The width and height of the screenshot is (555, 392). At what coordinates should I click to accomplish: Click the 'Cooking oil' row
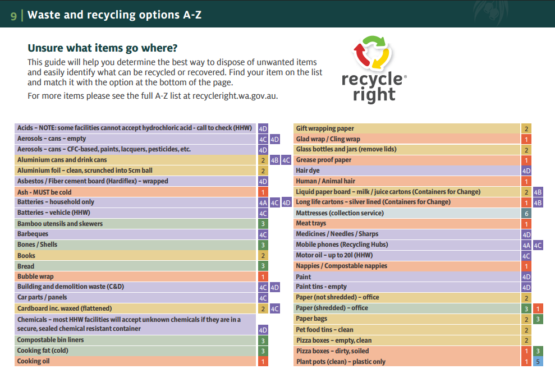135,361
